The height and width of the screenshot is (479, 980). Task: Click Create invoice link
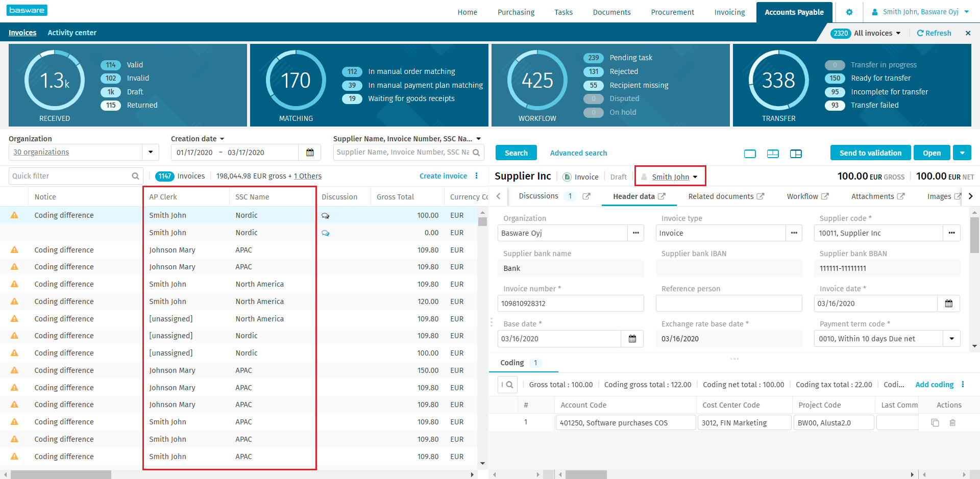click(443, 176)
